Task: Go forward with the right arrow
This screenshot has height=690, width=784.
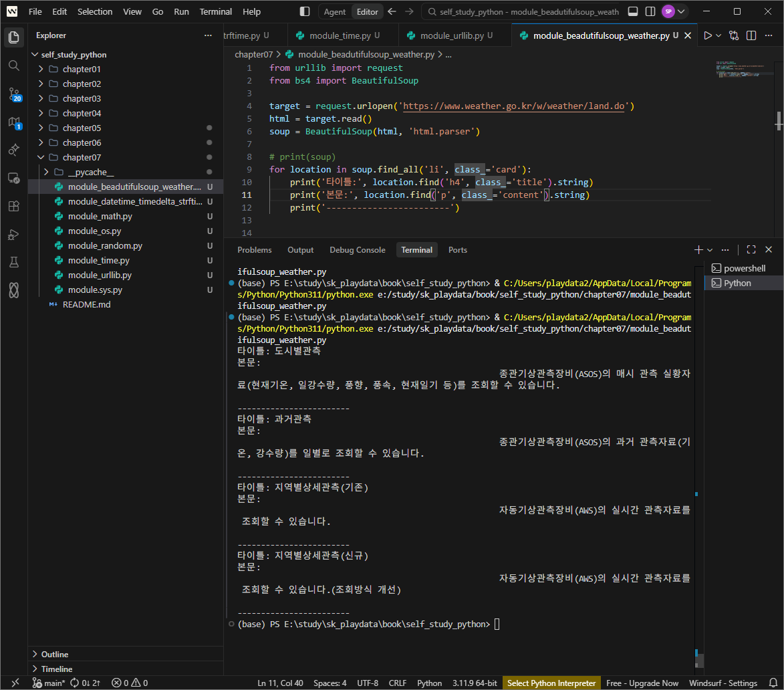Action: tap(409, 11)
